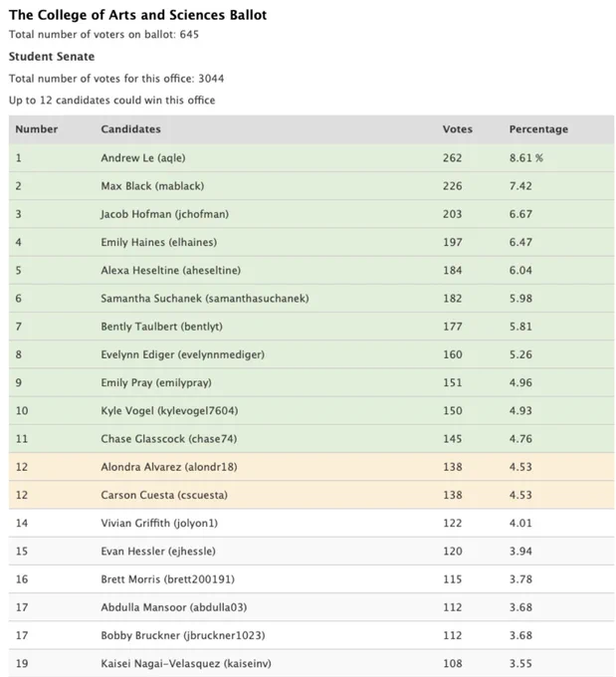Click Carson Cuesta (cscuesta) tied row
Screen dimensions: 616x677
pos(311,495)
